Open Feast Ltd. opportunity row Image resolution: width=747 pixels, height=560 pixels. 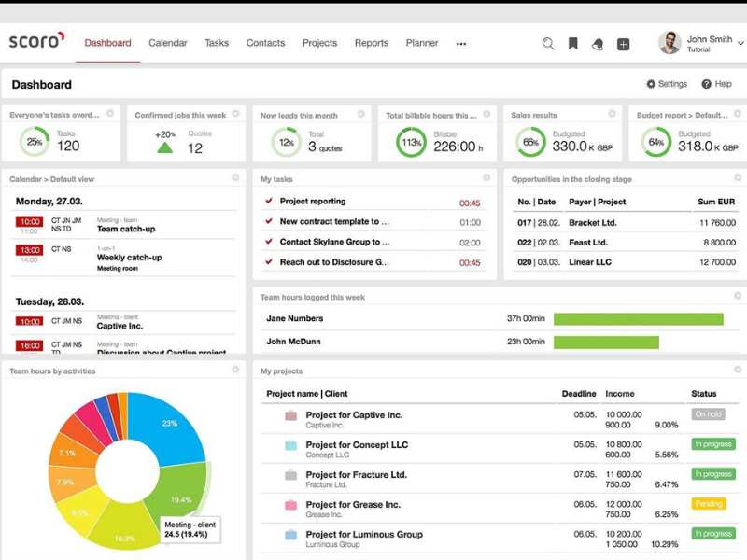(626, 243)
